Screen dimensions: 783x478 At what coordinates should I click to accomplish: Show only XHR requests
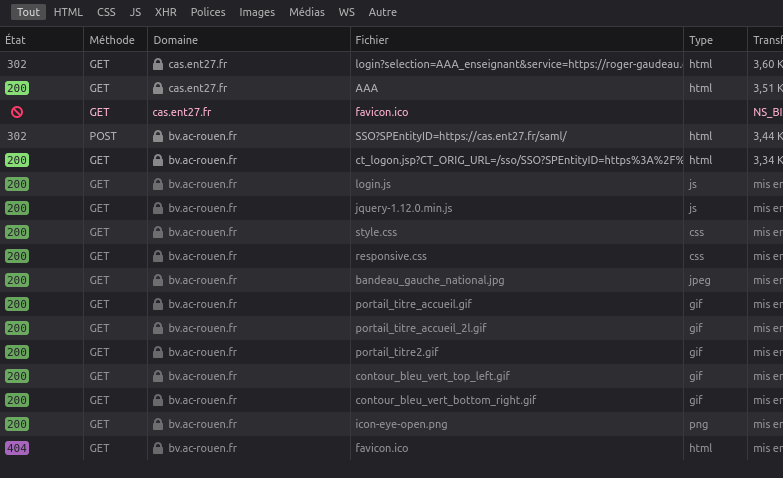[x=165, y=12]
